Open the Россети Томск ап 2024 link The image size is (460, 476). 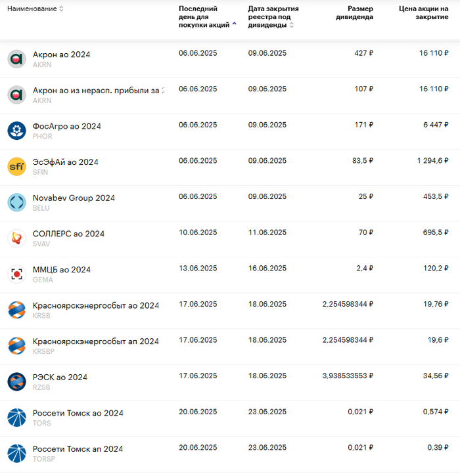click(78, 449)
